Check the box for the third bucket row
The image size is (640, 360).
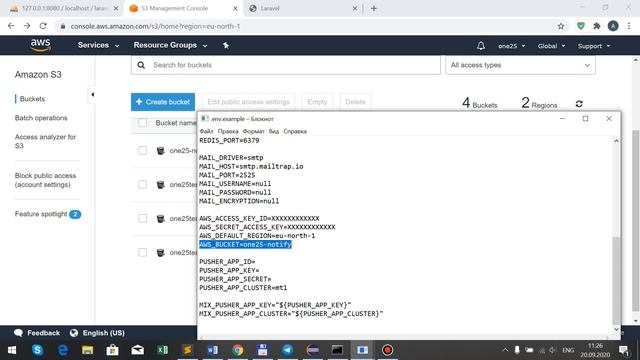pos(142,218)
